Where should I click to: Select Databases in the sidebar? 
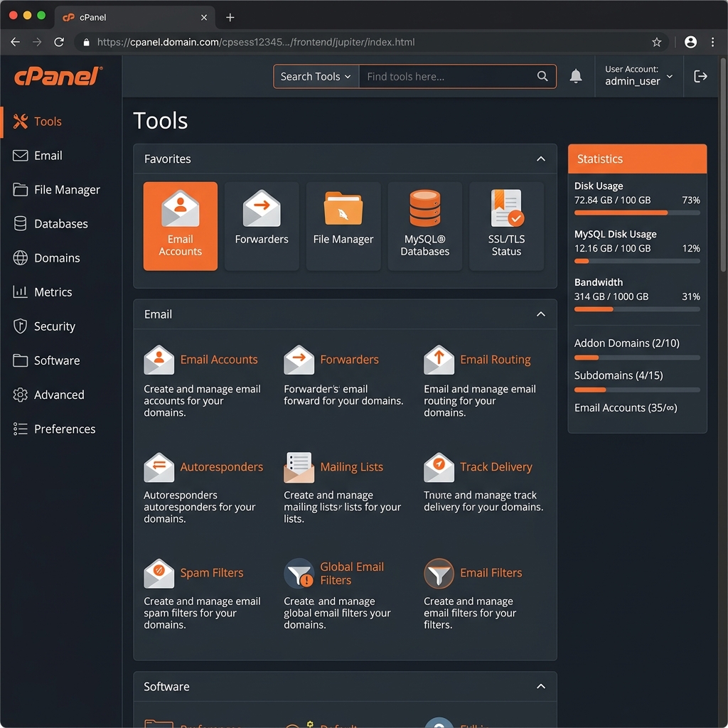(x=61, y=224)
